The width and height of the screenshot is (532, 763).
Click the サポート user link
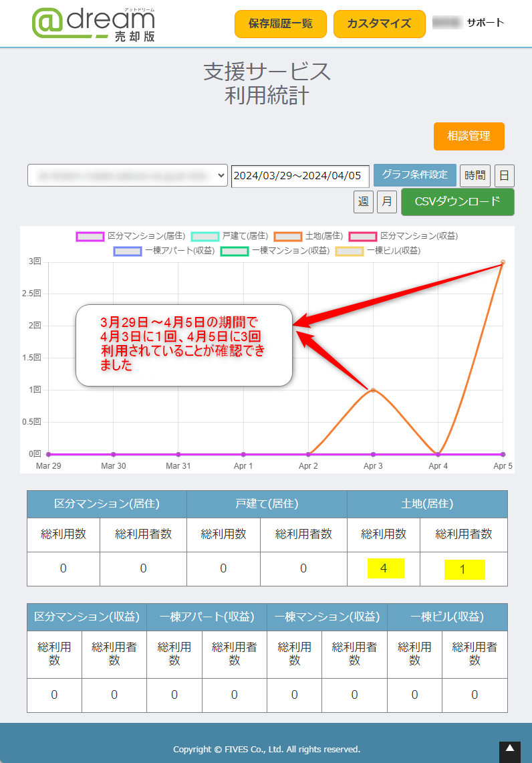[485, 23]
